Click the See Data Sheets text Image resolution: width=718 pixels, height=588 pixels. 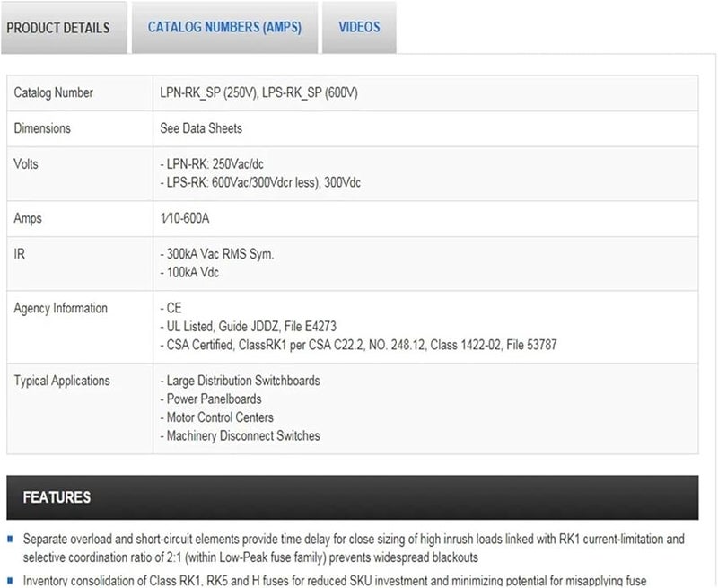(x=201, y=128)
